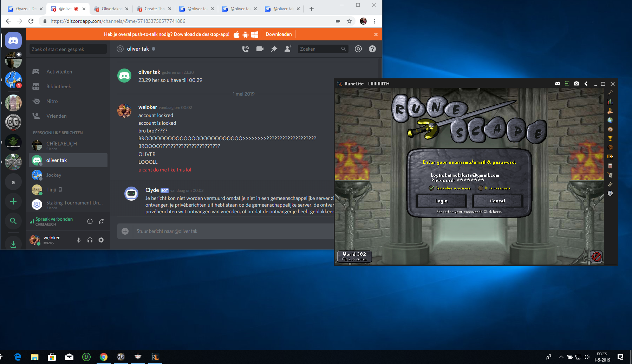
Task: Open RuneLite skill calculator panel
Action: [610, 166]
